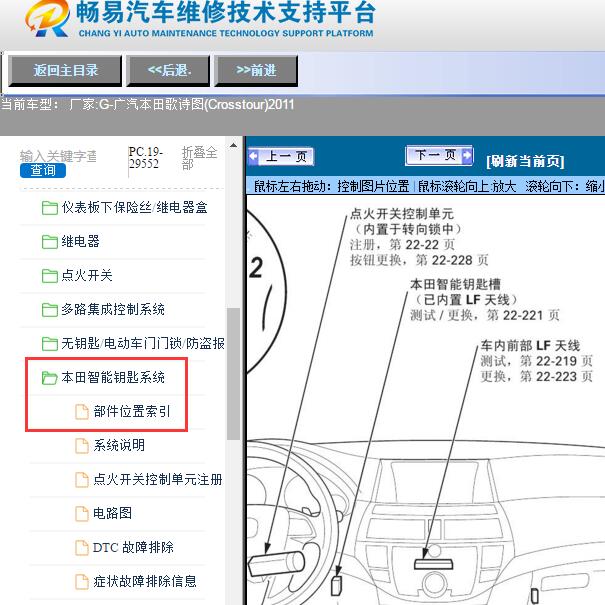Click document icon beside 症状故障排除信息
605x605 pixels.
(81, 581)
